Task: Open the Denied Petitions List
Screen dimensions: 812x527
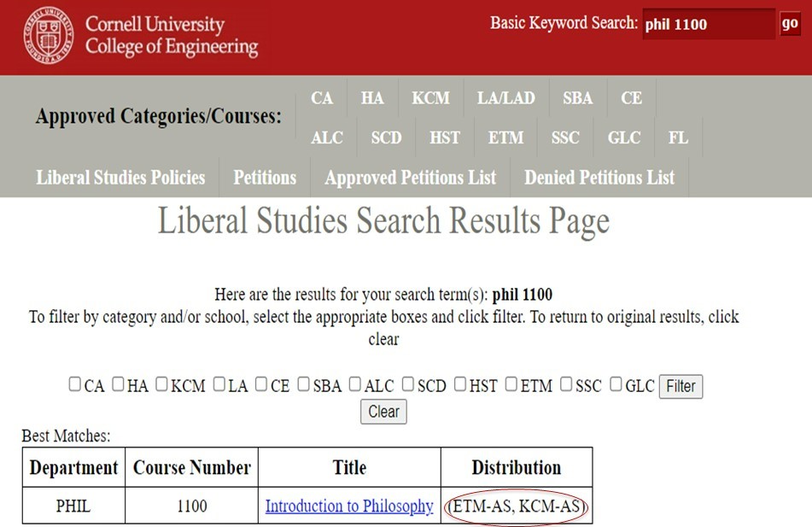Action: point(598,177)
